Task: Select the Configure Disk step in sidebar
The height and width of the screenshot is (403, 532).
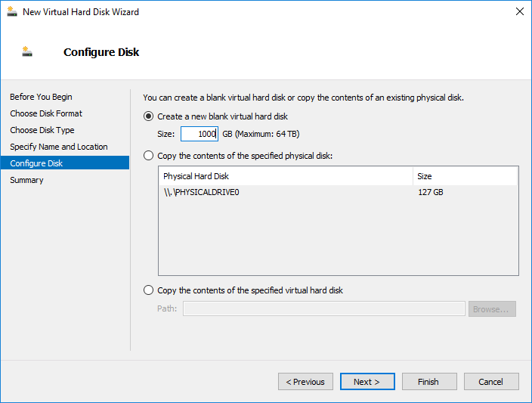Action: 36,163
